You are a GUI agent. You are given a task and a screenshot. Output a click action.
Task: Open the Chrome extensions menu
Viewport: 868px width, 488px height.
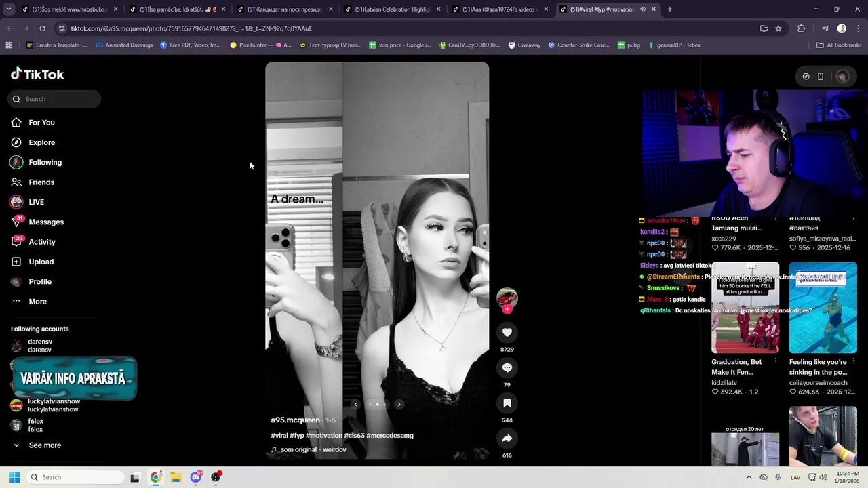point(801,28)
